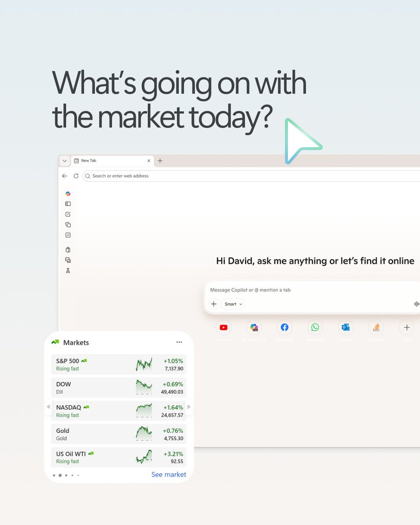Open the shopping bag icon in sidebar
Screen dimensions: 420x525
(x=68, y=250)
